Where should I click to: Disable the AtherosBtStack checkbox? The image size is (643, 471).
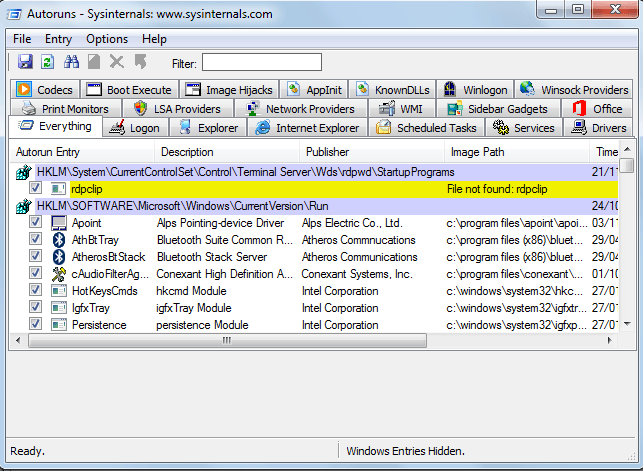(35, 256)
